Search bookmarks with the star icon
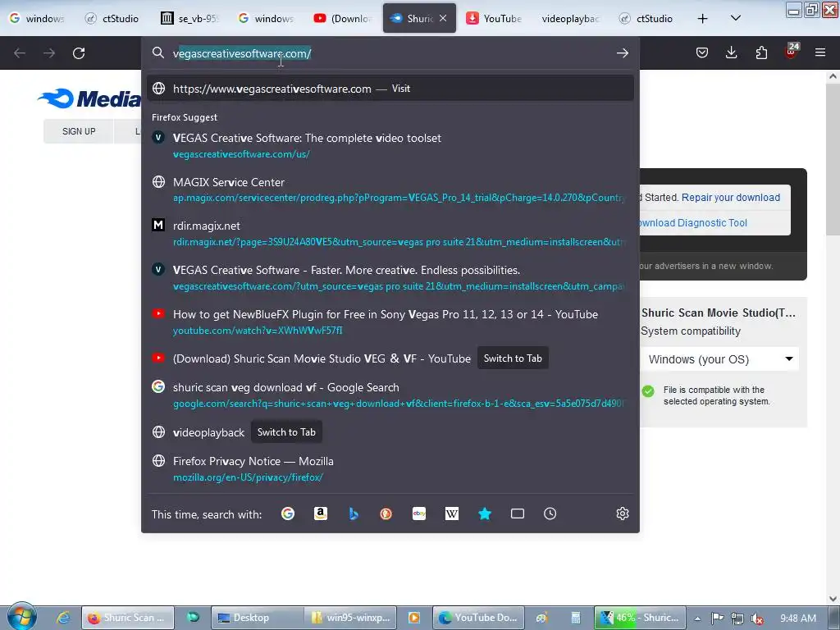This screenshot has height=630, width=840. click(x=485, y=514)
